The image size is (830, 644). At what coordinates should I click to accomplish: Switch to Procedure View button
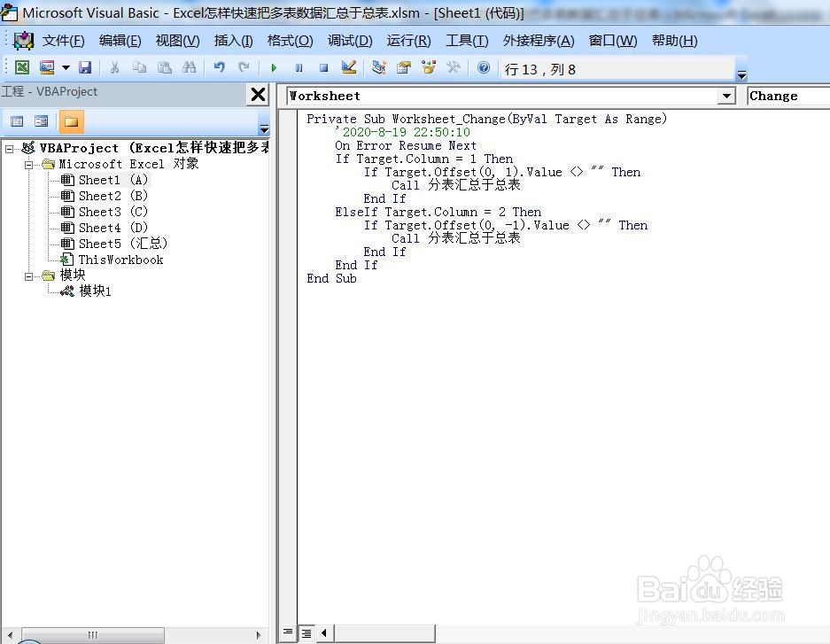point(287,632)
